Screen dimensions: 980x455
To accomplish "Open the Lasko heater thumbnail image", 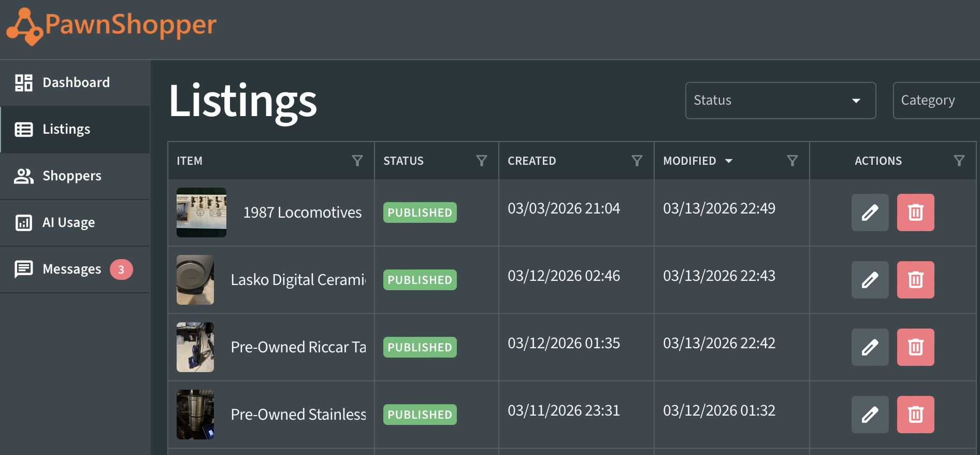I will tap(195, 280).
